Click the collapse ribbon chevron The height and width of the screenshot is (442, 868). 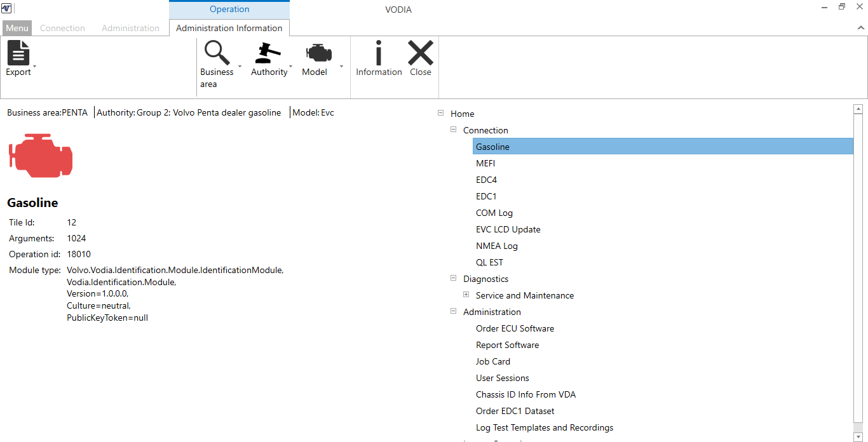tap(860, 29)
